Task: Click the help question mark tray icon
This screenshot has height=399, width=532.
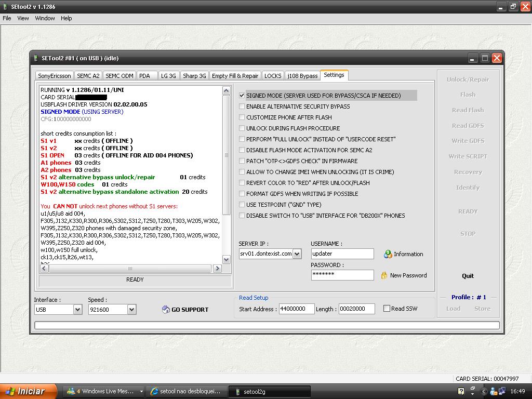Action: click(x=461, y=391)
